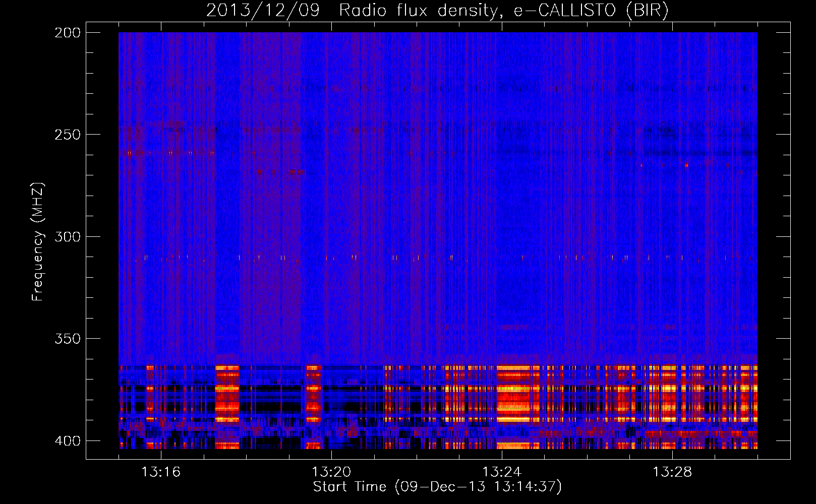Viewport: 816px width, 504px height.
Task: Click the 400 frequency tick label
Action: 68,441
